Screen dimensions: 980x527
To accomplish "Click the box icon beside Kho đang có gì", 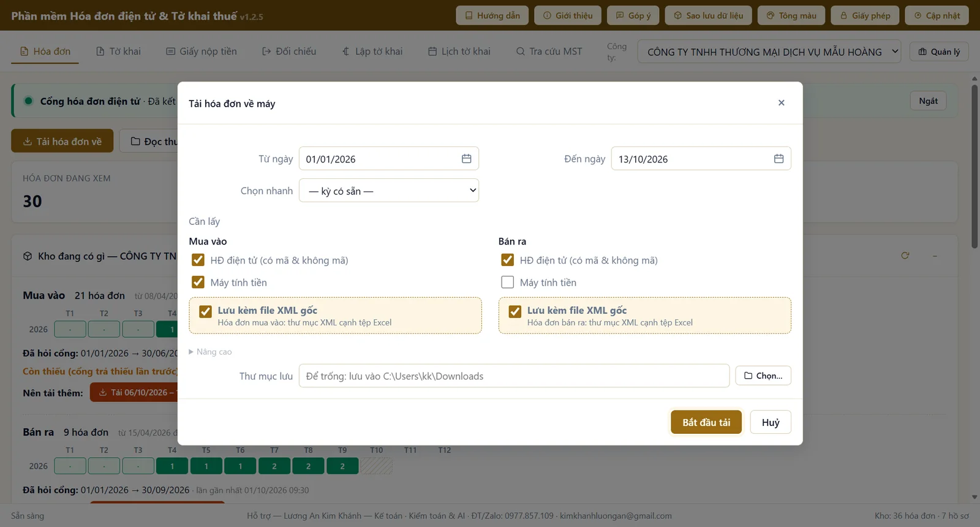I will (28, 256).
